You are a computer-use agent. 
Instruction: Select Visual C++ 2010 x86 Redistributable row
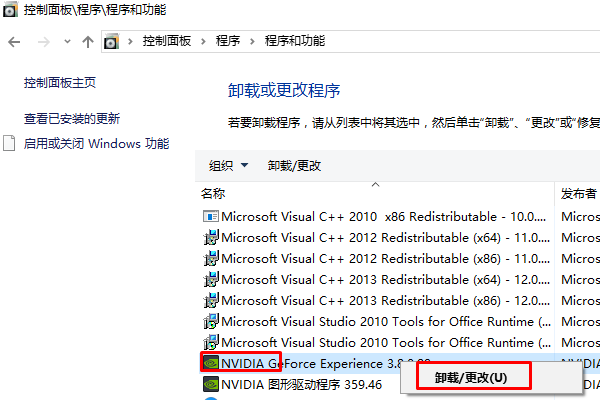pos(400,217)
